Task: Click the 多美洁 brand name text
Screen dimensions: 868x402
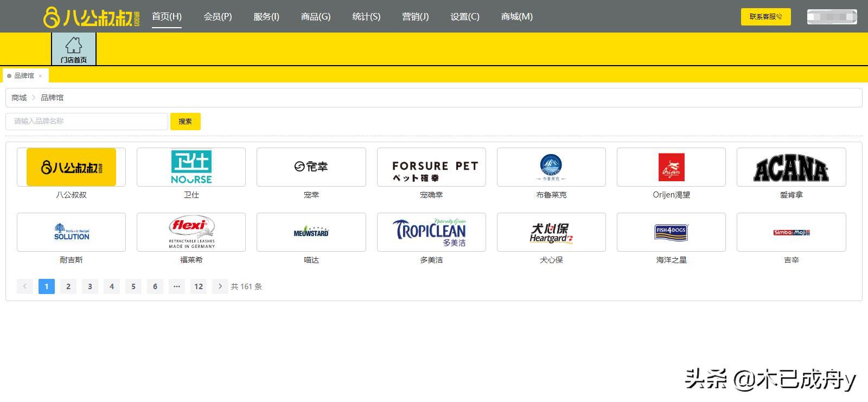Action: 431,260
